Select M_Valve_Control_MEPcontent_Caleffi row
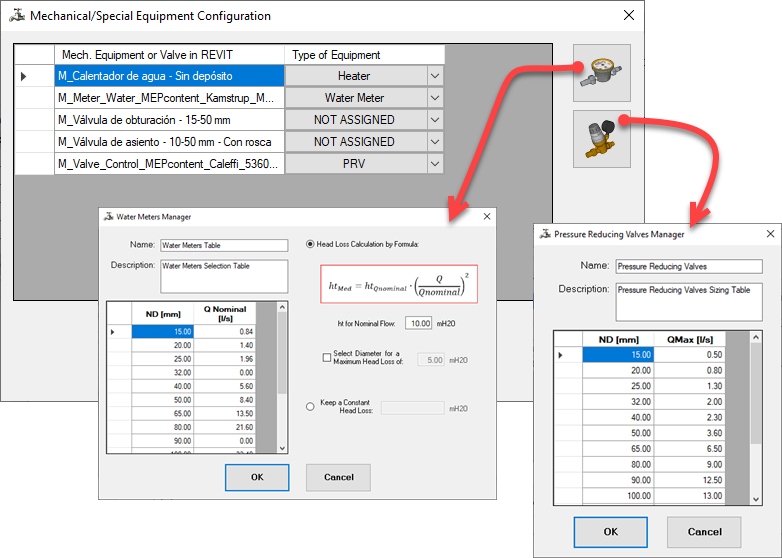This screenshot has width=782, height=558. pos(170,164)
